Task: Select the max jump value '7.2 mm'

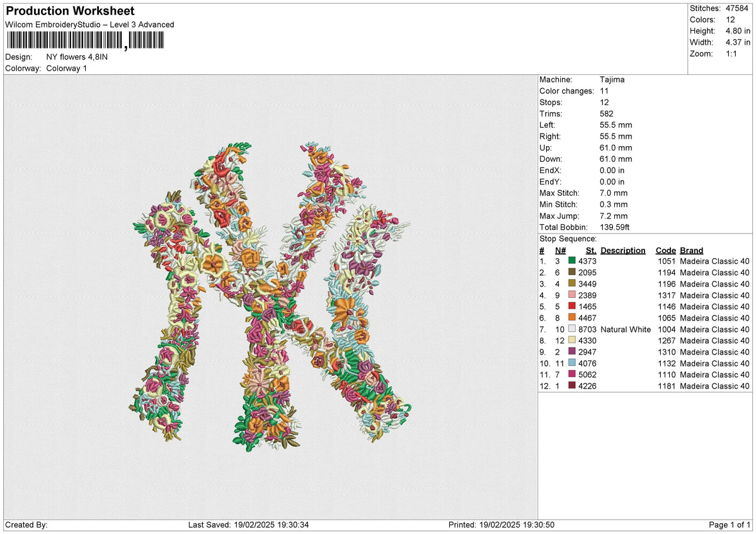Action: click(x=614, y=215)
